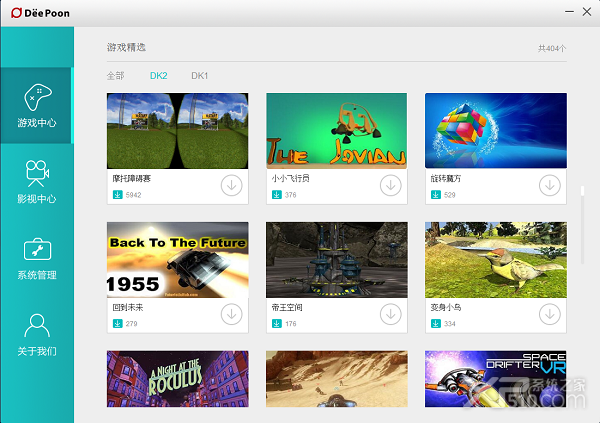
Task: Download the 摩托障碍赛 game
Action: [232, 185]
